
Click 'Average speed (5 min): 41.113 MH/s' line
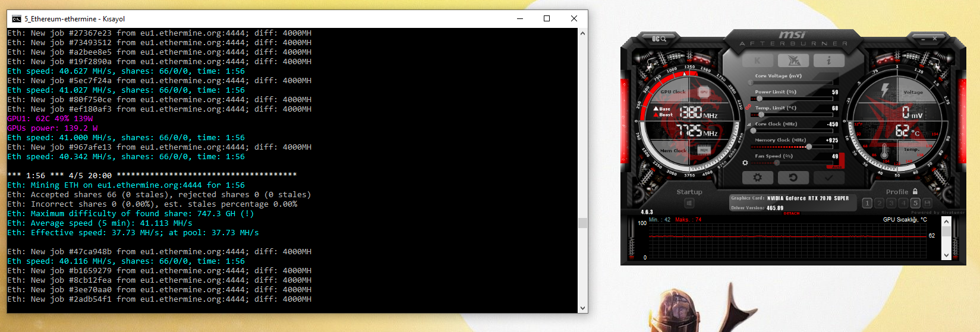pyautogui.click(x=100, y=223)
